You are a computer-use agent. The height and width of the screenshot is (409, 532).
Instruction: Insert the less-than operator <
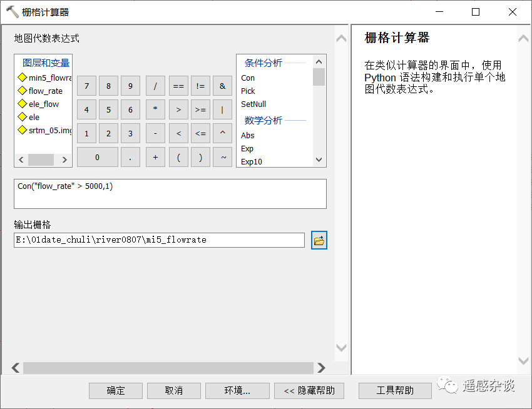[178, 133]
